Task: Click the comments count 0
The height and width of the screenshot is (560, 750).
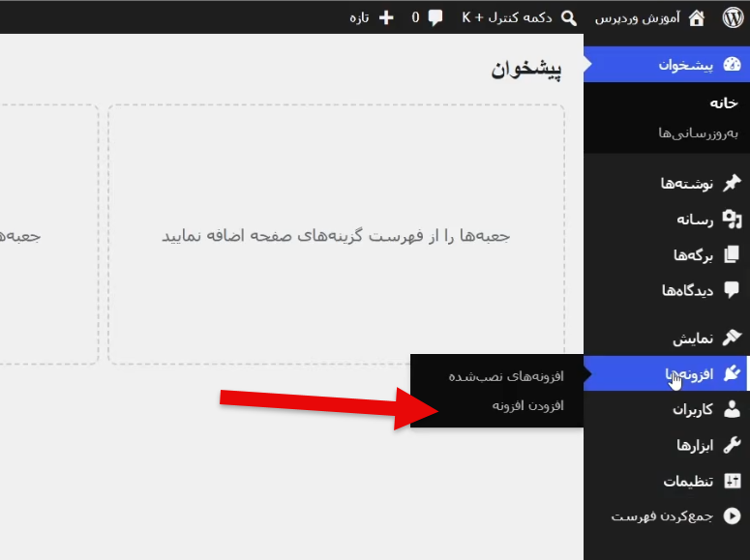Action: 416,17
